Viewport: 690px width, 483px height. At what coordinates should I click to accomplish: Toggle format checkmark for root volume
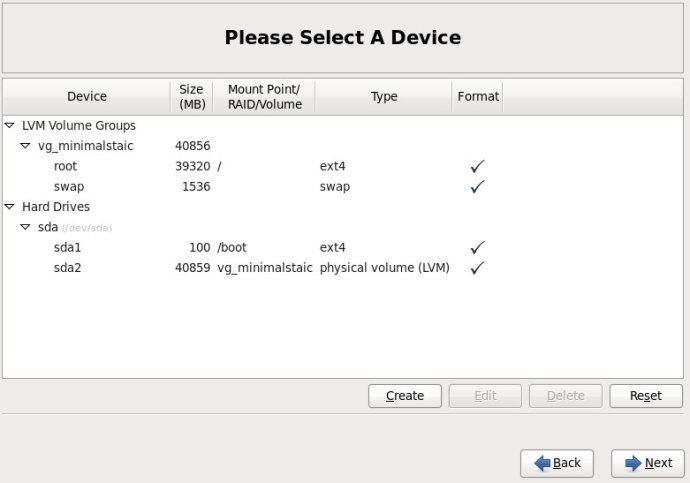coord(477,166)
